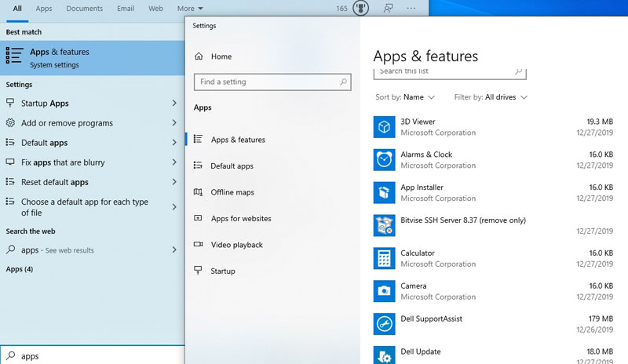This screenshot has width=628, height=364.
Task: Expand the apps web results arrow
Action: coord(174,250)
